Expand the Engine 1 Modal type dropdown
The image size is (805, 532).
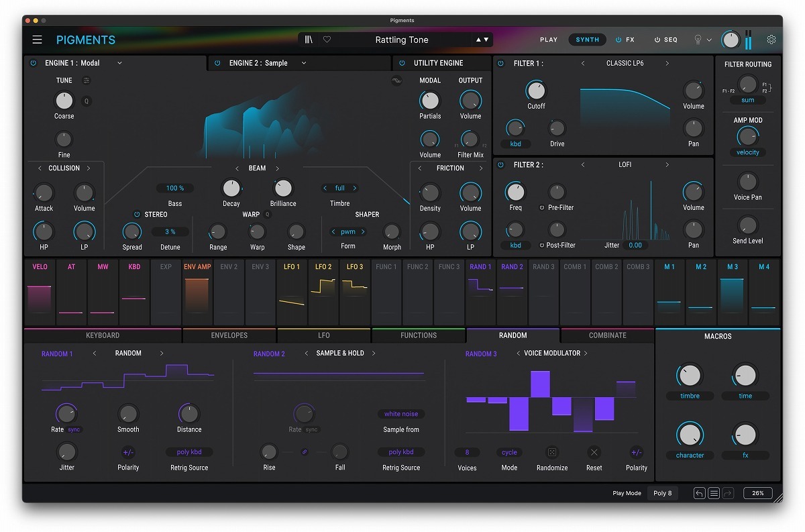(119, 63)
